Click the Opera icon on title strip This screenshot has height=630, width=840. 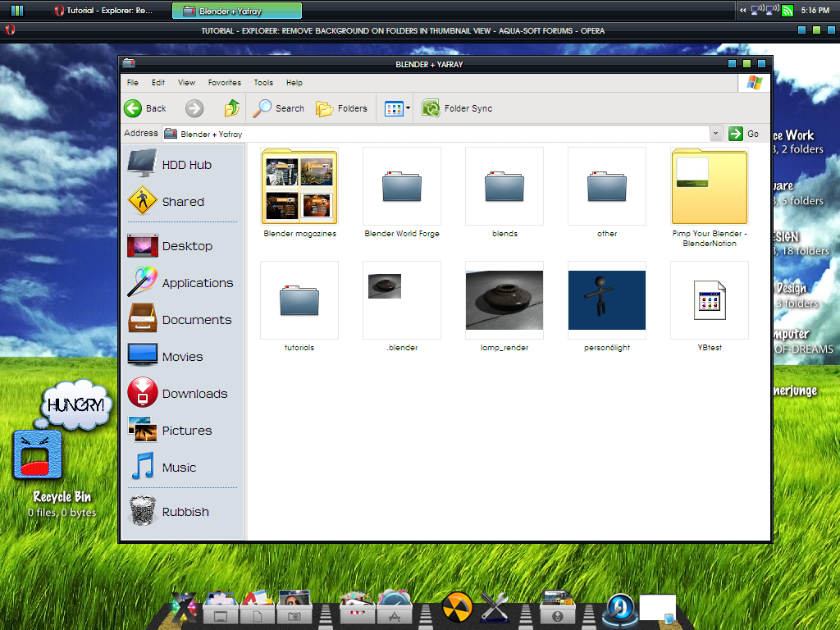pos(10,30)
